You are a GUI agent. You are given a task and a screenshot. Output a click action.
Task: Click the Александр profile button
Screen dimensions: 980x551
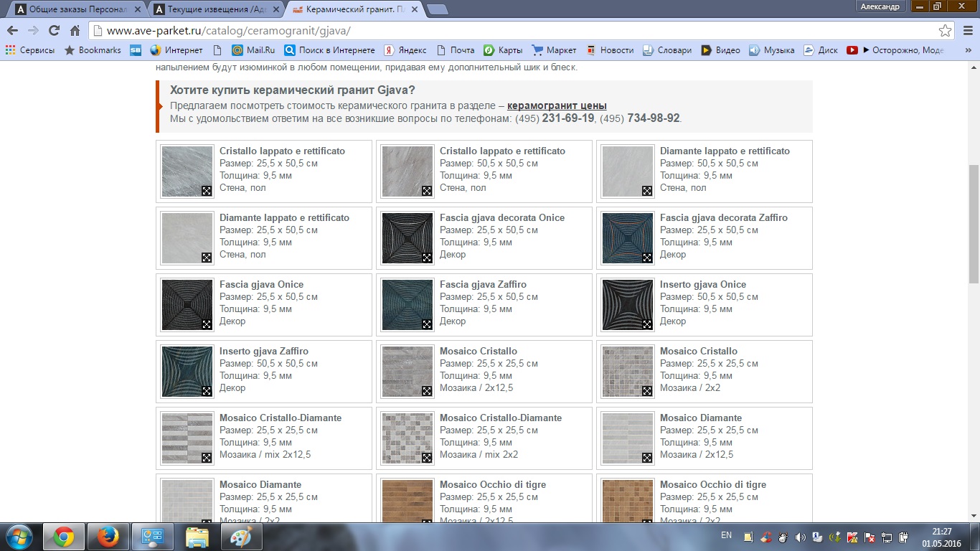tap(879, 6)
